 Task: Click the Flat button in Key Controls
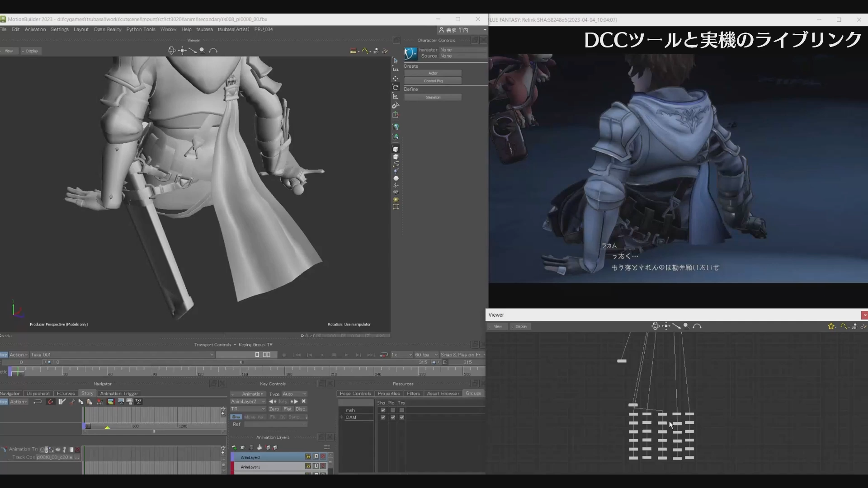tap(288, 409)
